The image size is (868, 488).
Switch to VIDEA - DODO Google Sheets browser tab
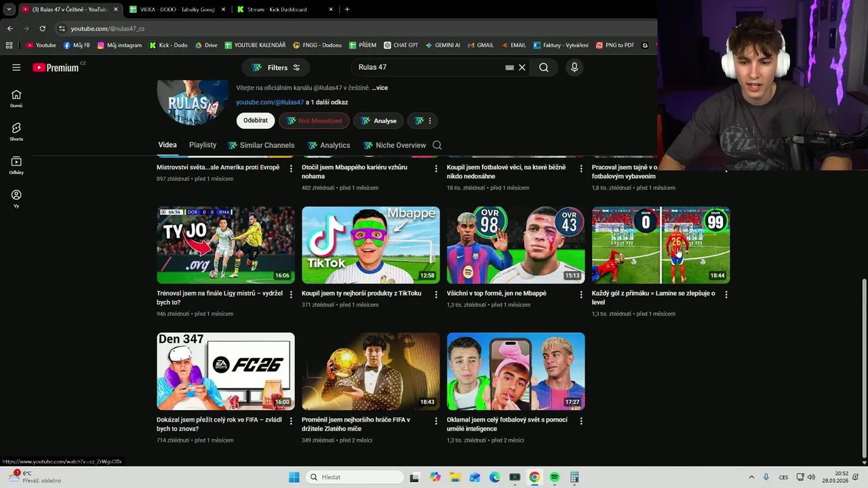[178, 9]
